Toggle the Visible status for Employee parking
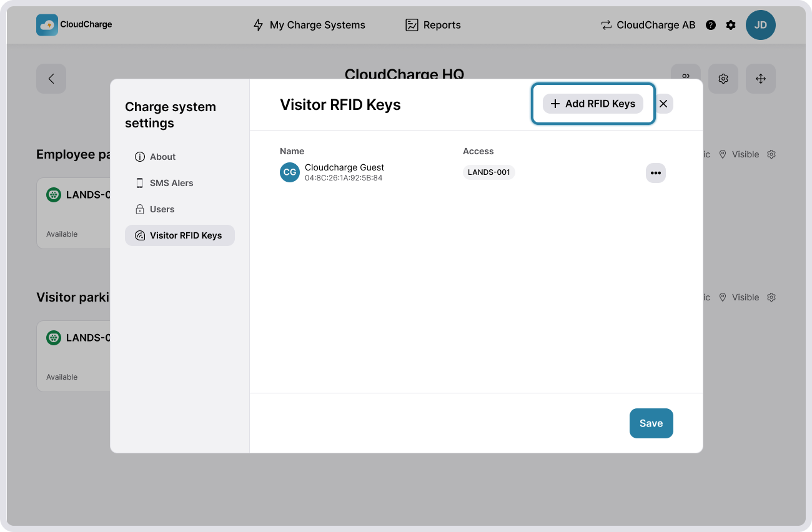The width and height of the screenshot is (812, 532). pos(741,154)
